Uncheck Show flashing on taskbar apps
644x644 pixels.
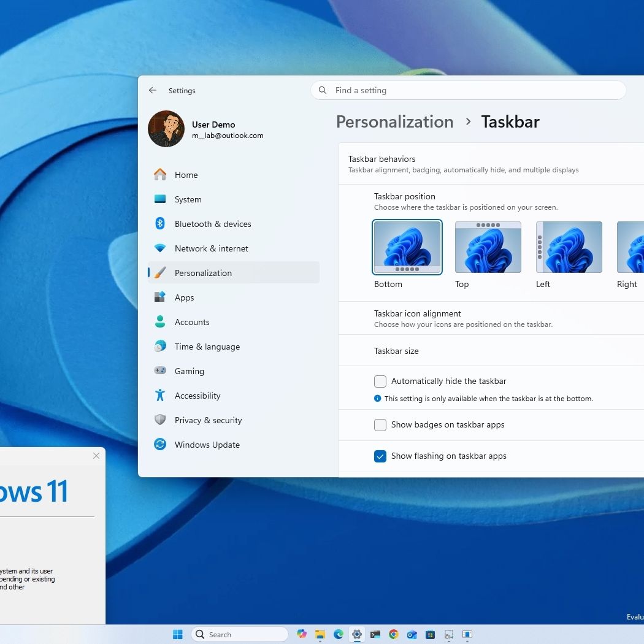(x=380, y=456)
